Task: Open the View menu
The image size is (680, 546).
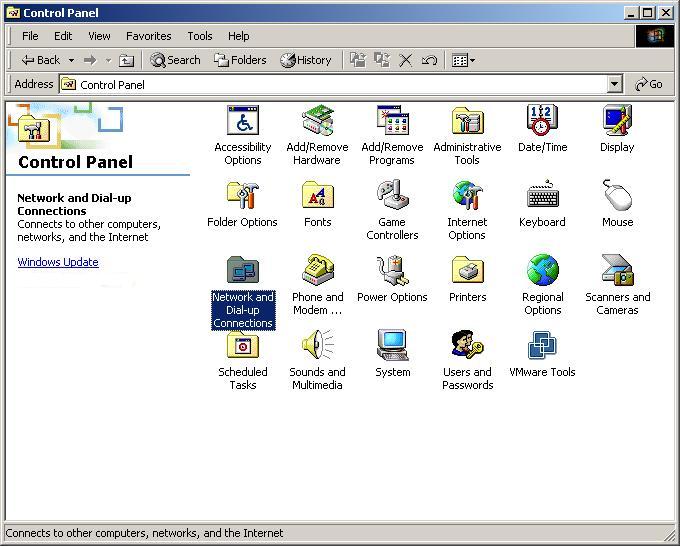Action: pyautogui.click(x=99, y=36)
